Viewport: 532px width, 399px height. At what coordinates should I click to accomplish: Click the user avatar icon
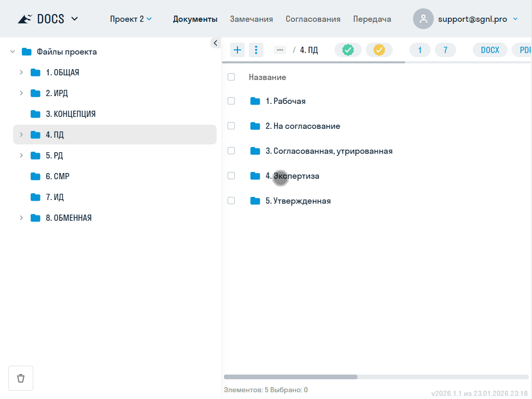[x=423, y=19]
